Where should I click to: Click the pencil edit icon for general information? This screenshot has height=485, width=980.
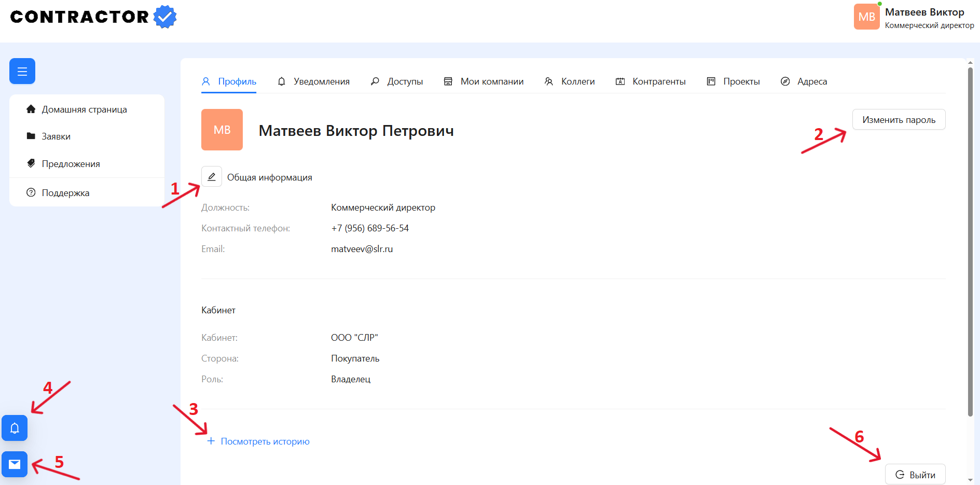coord(212,177)
